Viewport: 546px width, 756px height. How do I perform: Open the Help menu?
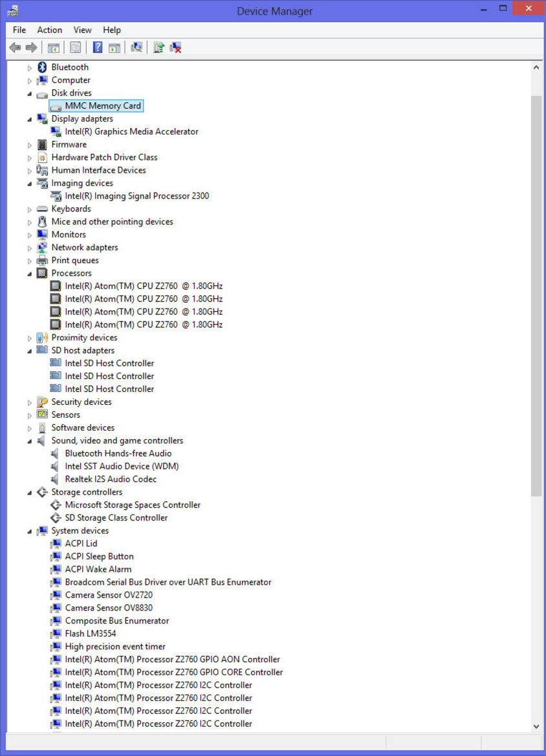tap(112, 30)
